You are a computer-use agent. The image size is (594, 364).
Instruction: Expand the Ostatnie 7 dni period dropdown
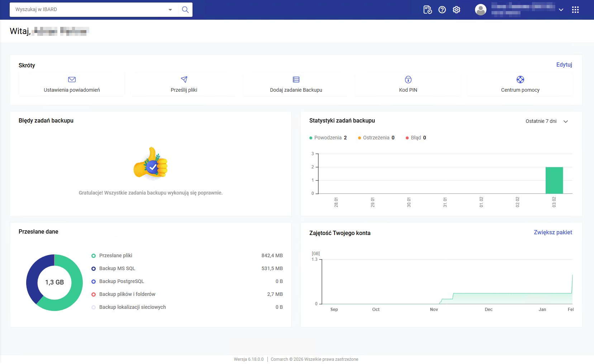point(546,121)
